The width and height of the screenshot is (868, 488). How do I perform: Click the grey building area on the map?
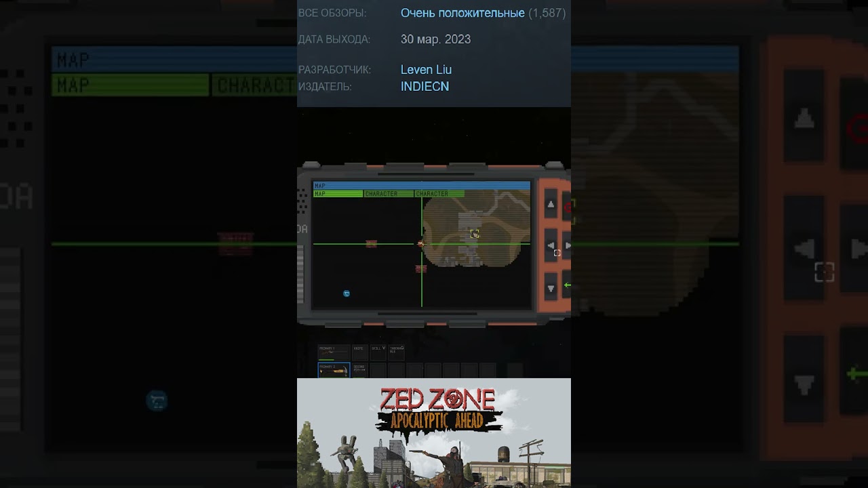pyautogui.click(x=469, y=238)
